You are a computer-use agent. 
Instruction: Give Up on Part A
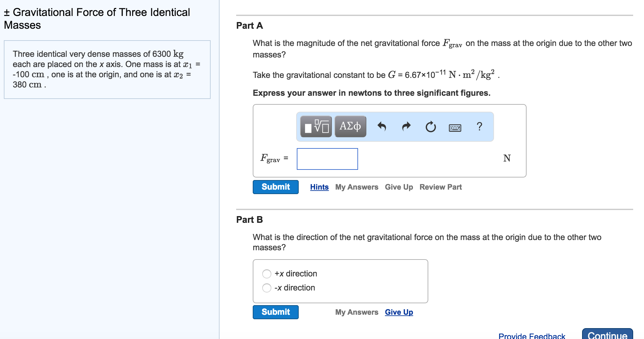coord(399,187)
